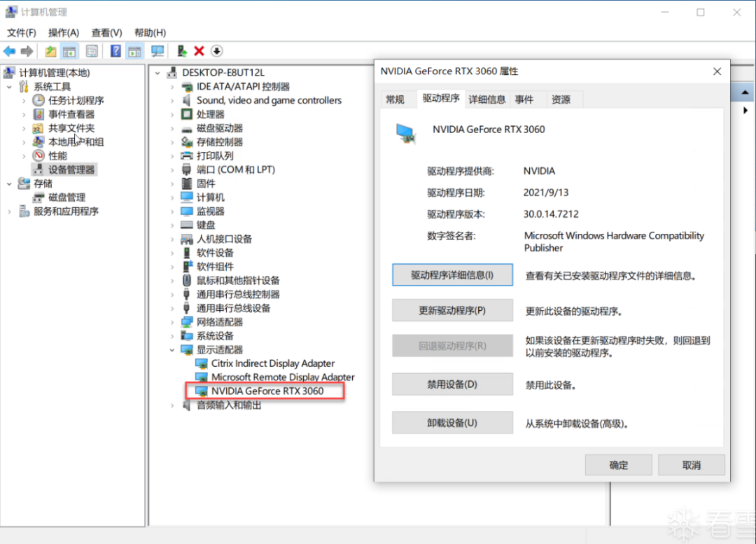Select 性能 in the left tree

[x=58, y=155]
